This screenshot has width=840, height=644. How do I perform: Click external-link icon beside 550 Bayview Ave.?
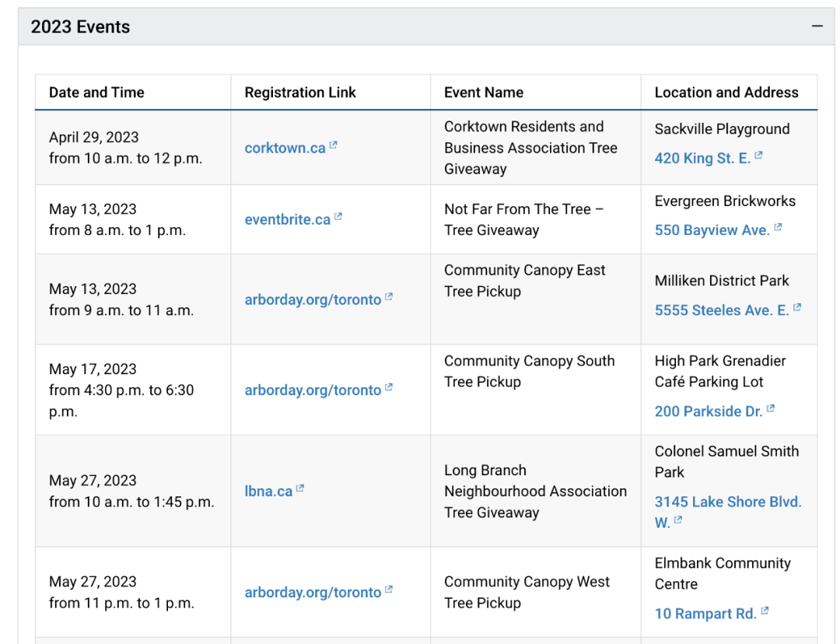[778, 227]
